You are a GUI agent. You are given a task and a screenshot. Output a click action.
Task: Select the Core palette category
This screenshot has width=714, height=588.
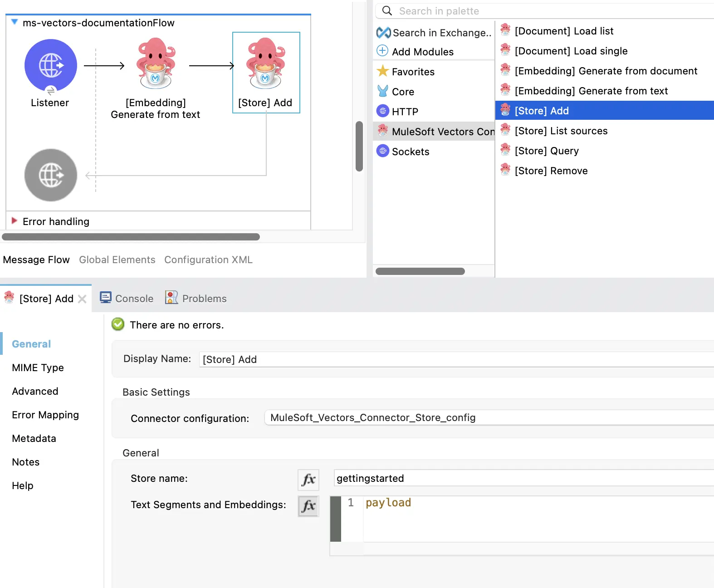point(402,92)
